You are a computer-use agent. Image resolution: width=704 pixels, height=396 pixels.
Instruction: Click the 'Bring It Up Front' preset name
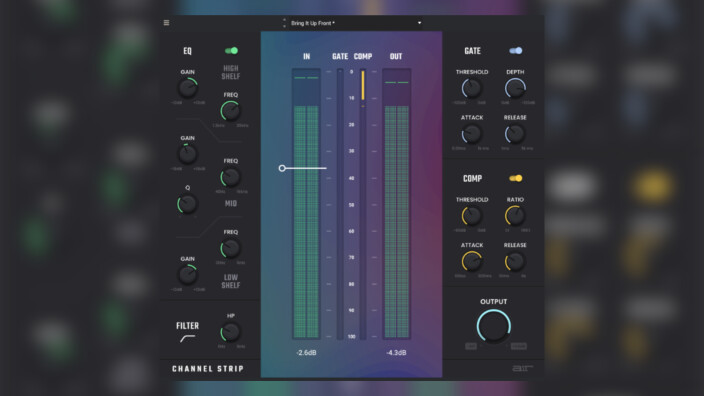[x=312, y=23]
